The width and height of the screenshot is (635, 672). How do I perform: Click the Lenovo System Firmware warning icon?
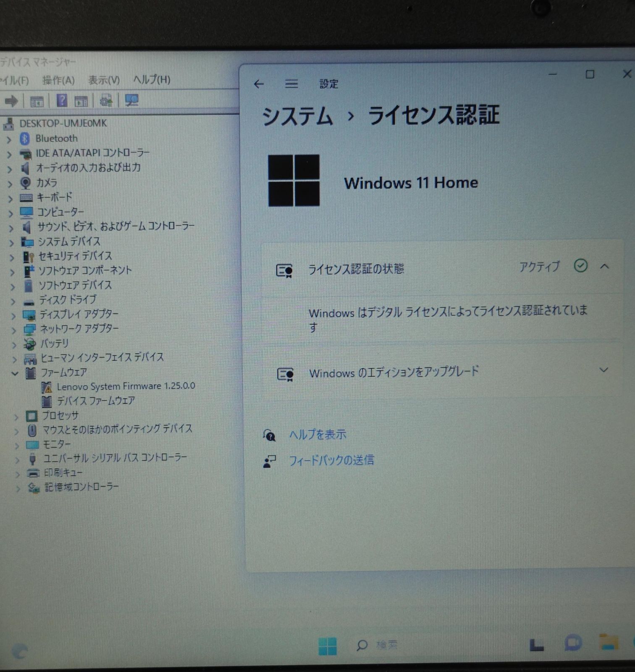pos(47,387)
